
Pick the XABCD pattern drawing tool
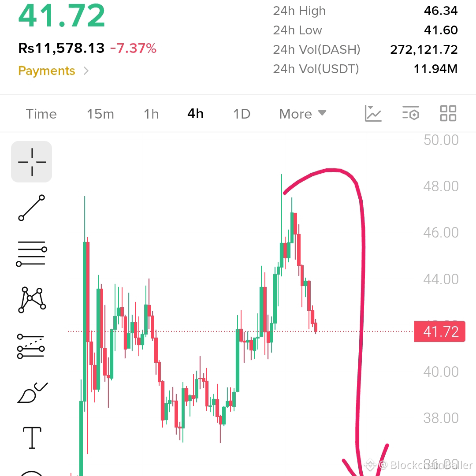[32, 300]
